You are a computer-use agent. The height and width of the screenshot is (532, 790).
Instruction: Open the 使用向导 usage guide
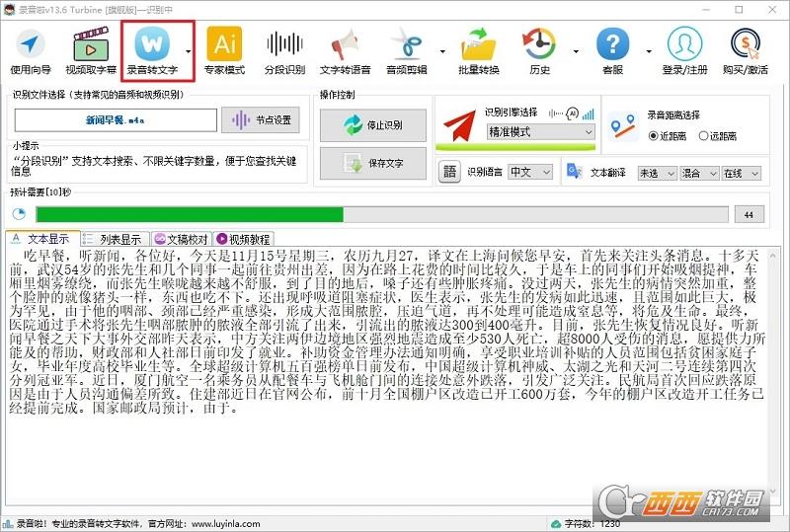[x=31, y=51]
